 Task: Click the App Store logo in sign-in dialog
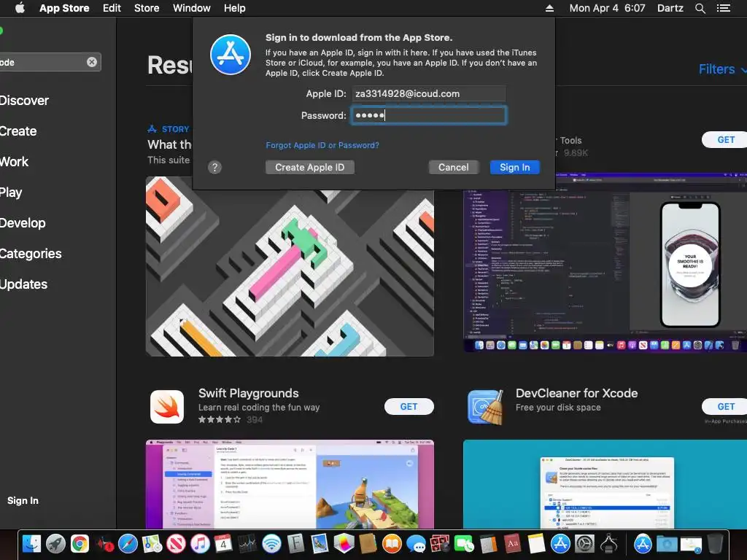[x=231, y=55]
